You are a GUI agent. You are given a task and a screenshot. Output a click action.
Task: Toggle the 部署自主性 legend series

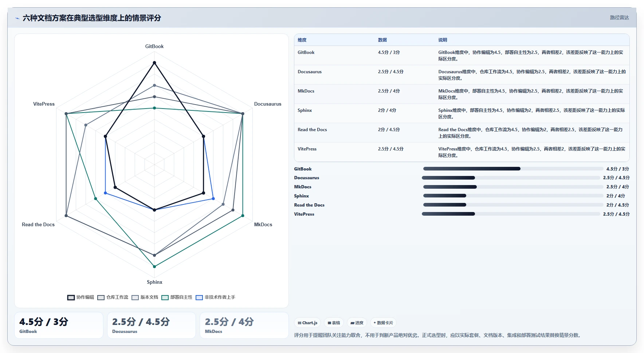click(x=177, y=297)
